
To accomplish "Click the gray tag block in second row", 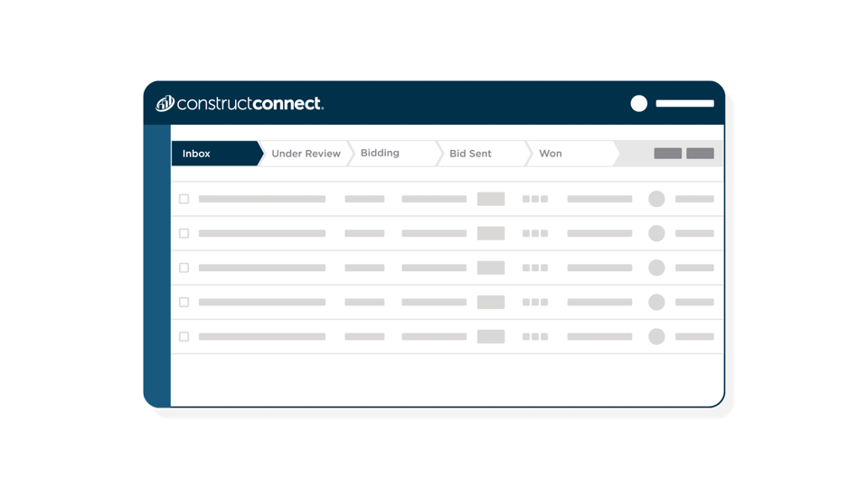I will pyautogui.click(x=491, y=233).
